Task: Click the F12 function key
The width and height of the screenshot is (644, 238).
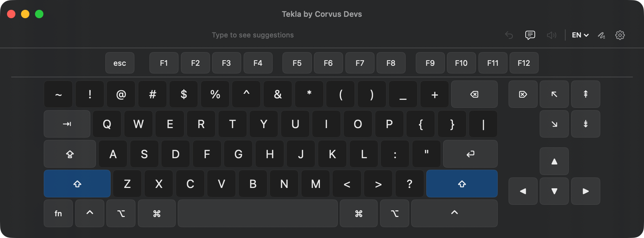Action: tap(524, 63)
